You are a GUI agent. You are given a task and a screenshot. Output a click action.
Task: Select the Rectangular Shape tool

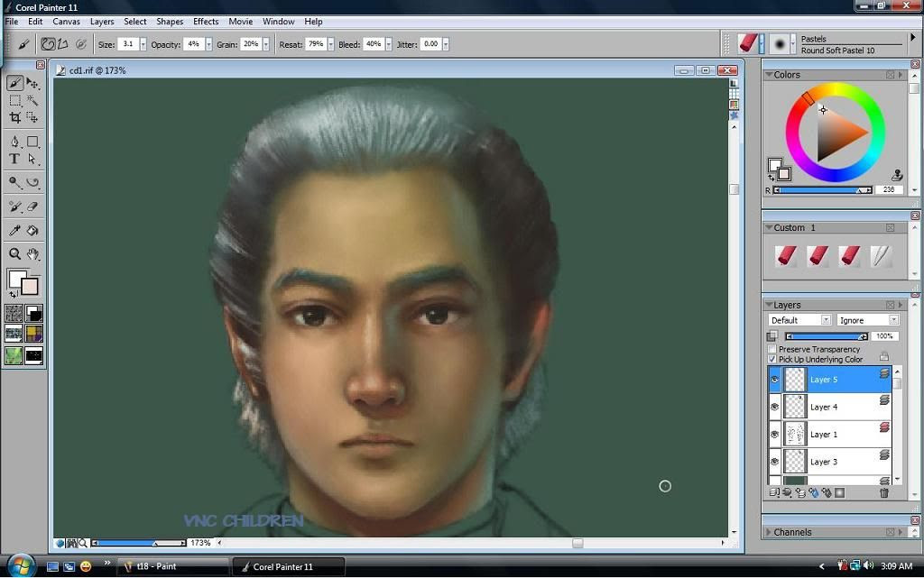click(32, 142)
